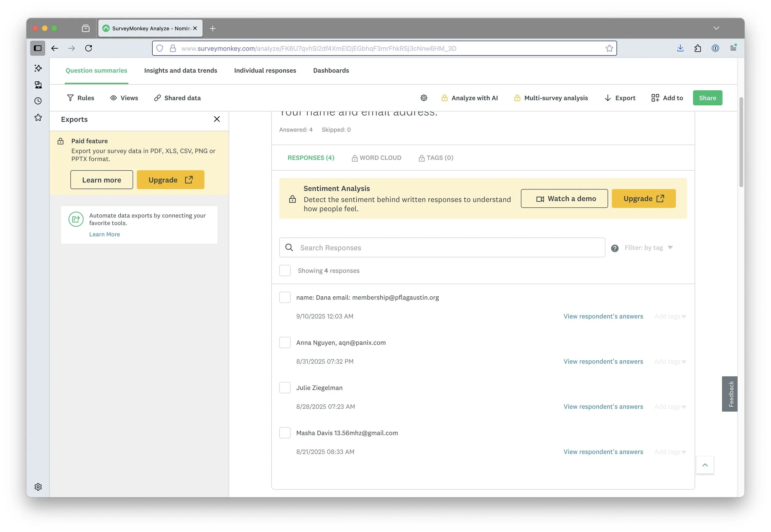The height and width of the screenshot is (532, 771).
Task: Click into the Search Responses field
Action: point(442,248)
